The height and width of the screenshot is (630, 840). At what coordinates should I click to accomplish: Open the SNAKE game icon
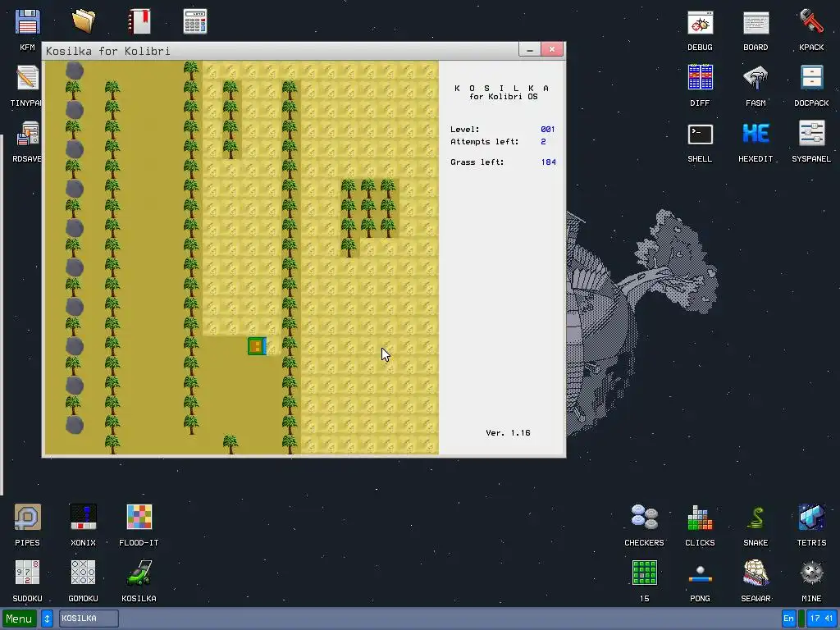(756, 518)
